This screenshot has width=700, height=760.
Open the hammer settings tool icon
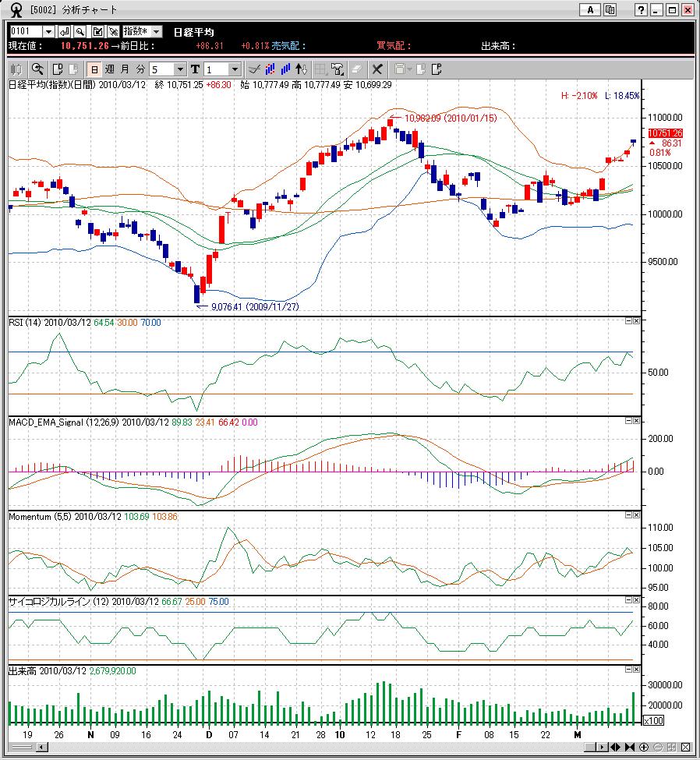click(338, 69)
